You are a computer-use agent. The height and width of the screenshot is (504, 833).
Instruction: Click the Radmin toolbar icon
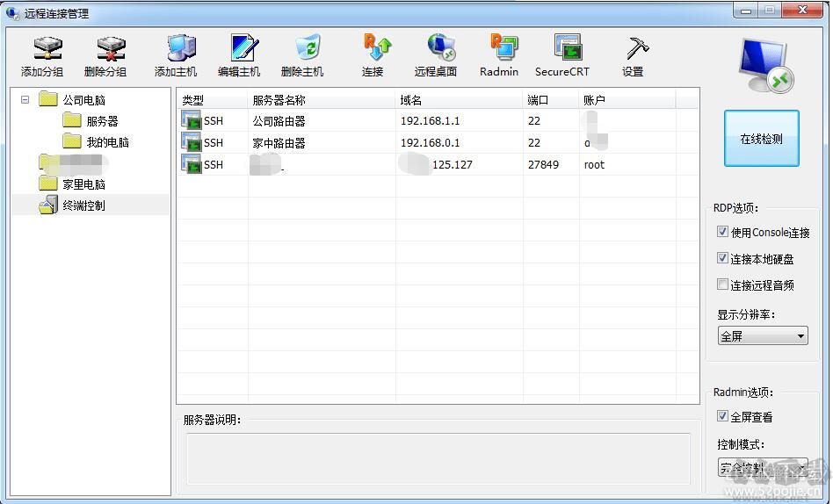point(503,47)
